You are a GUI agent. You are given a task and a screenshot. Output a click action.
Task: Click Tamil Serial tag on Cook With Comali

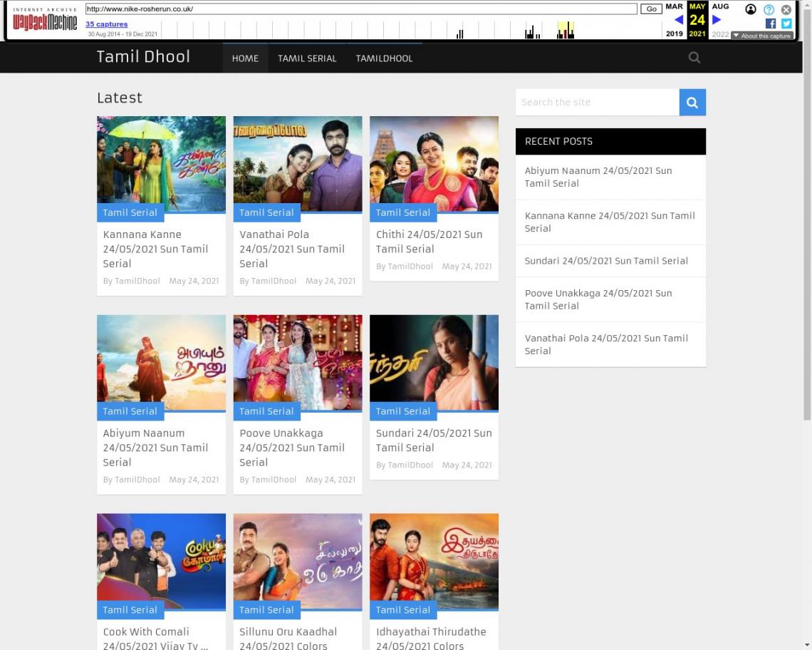coord(130,609)
